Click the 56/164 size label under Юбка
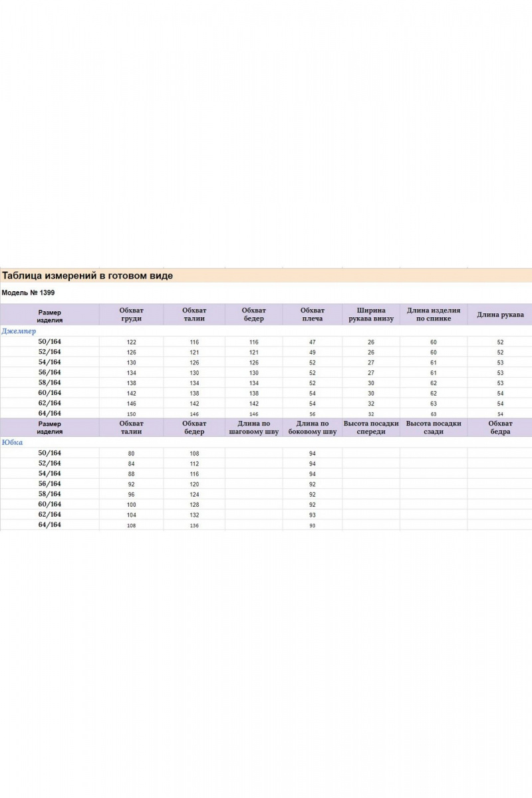The image size is (532, 798). pos(50,483)
